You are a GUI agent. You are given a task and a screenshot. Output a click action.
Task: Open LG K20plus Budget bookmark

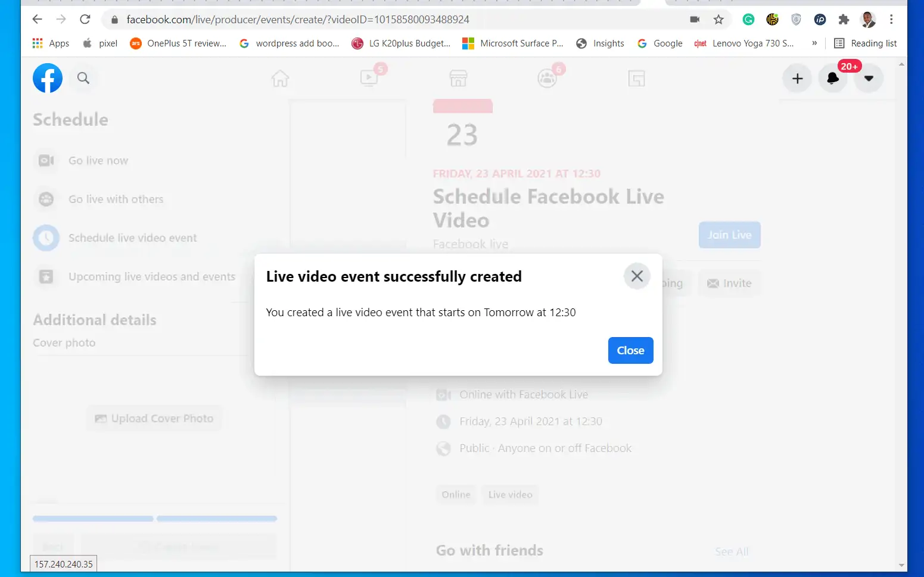click(x=401, y=43)
